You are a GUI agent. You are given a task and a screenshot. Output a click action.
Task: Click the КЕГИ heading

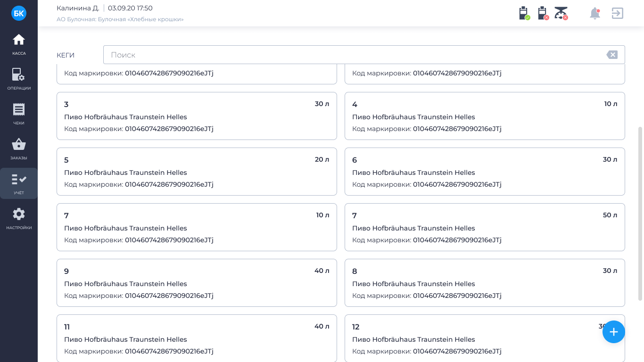pos(66,55)
